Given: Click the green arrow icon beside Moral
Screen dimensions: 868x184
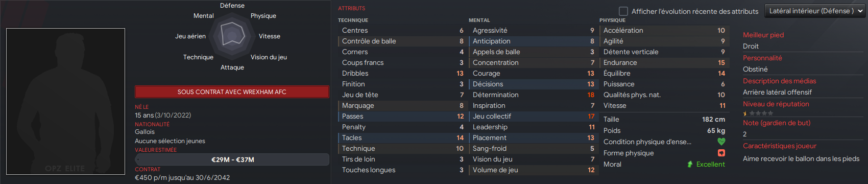Looking at the screenshot, I should click(690, 164).
